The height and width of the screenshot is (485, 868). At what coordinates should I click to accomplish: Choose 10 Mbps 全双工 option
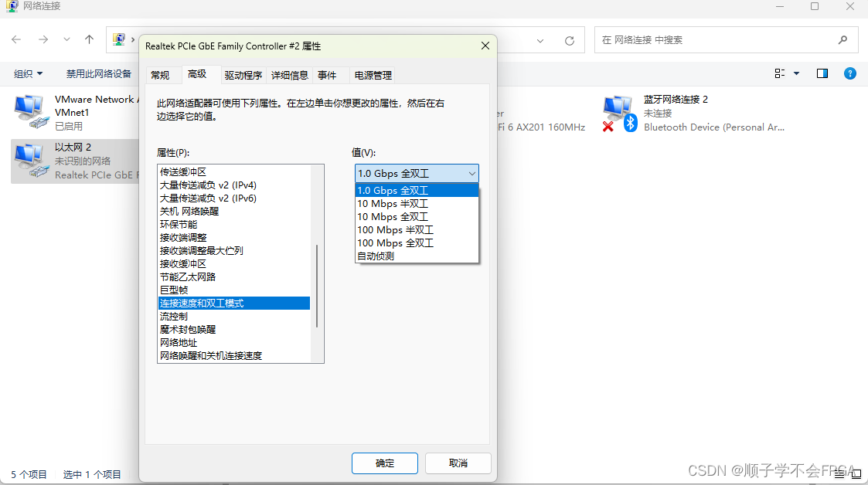[x=417, y=217]
